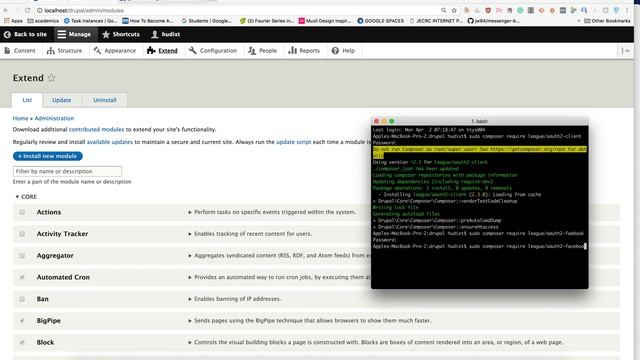Focus the Filter by name or description field
This screenshot has width=640, height=360.
(67, 171)
